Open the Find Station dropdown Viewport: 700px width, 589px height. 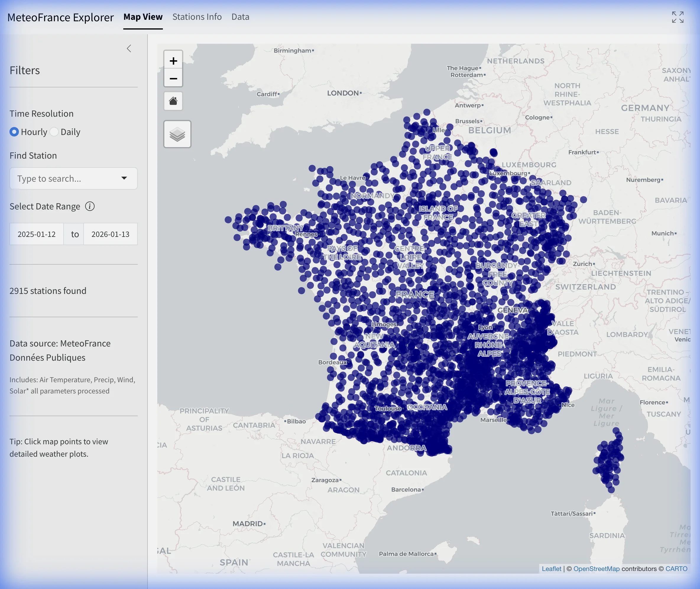click(124, 178)
